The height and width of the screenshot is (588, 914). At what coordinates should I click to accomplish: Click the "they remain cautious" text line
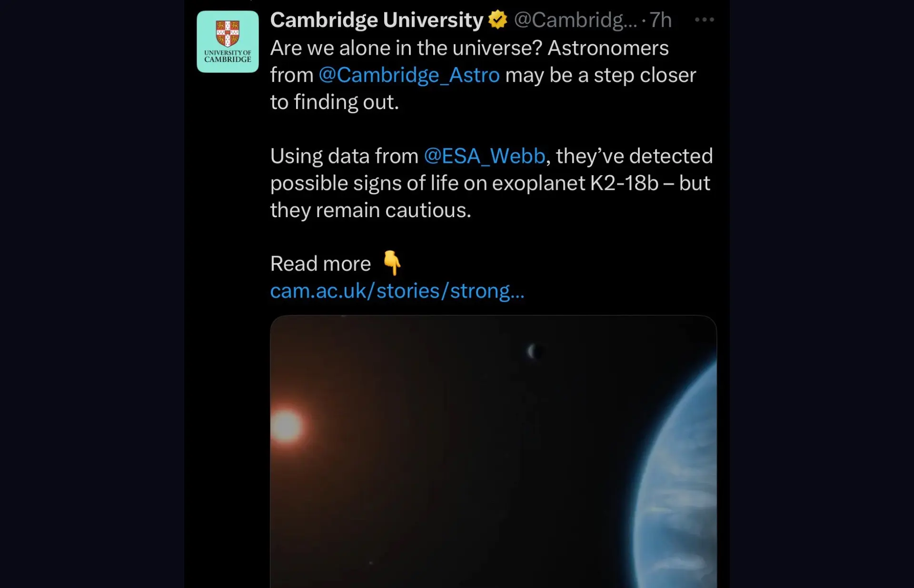[370, 210]
